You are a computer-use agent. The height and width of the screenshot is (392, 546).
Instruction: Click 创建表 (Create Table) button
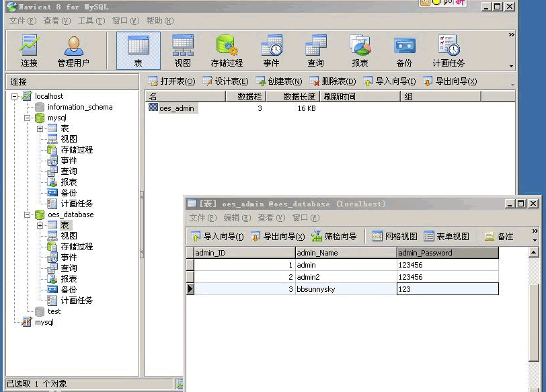coord(279,81)
